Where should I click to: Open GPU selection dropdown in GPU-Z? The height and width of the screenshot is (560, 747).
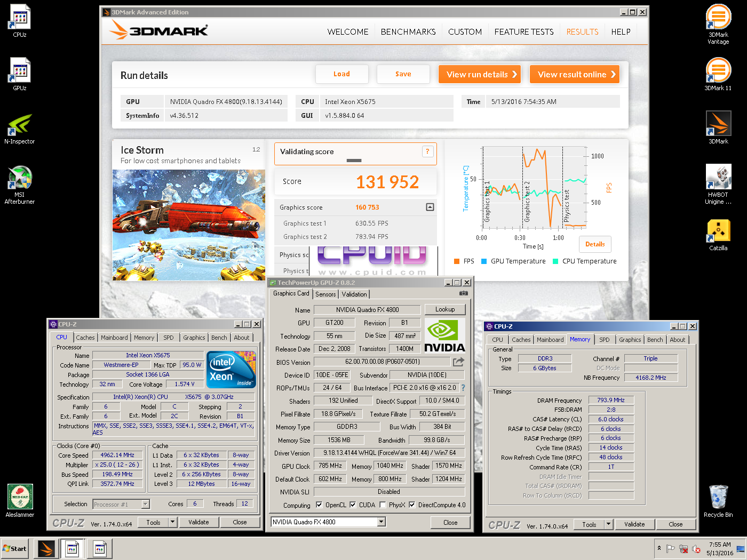coord(382,522)
